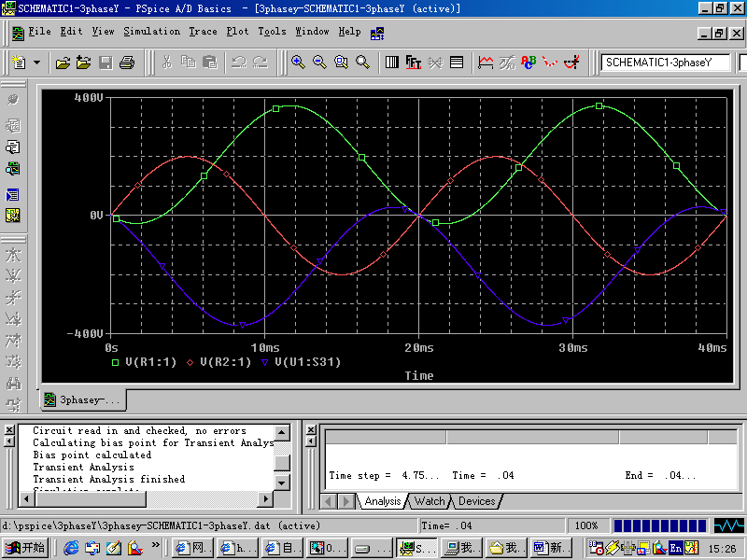Click the Cut scissors icon
Image resolution: width=747 pixels, height=560 pixels.
pos(167,62)
